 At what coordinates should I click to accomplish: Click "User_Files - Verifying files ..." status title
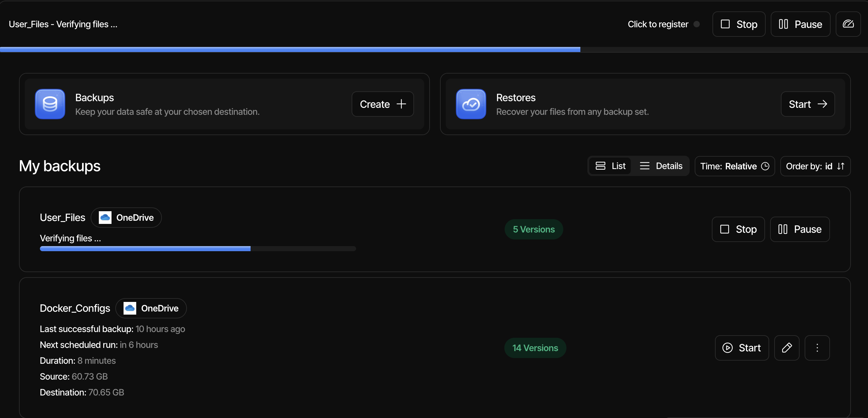click(63, 24)
